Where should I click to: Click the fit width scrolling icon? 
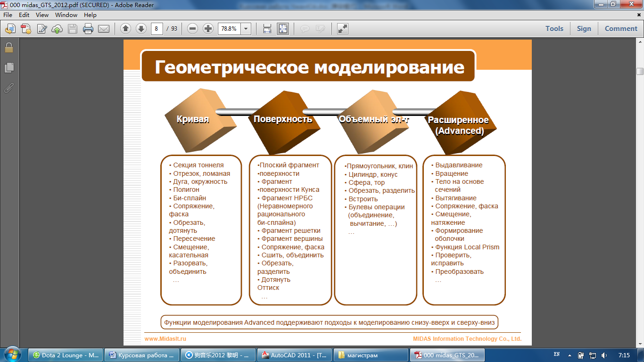267,29
